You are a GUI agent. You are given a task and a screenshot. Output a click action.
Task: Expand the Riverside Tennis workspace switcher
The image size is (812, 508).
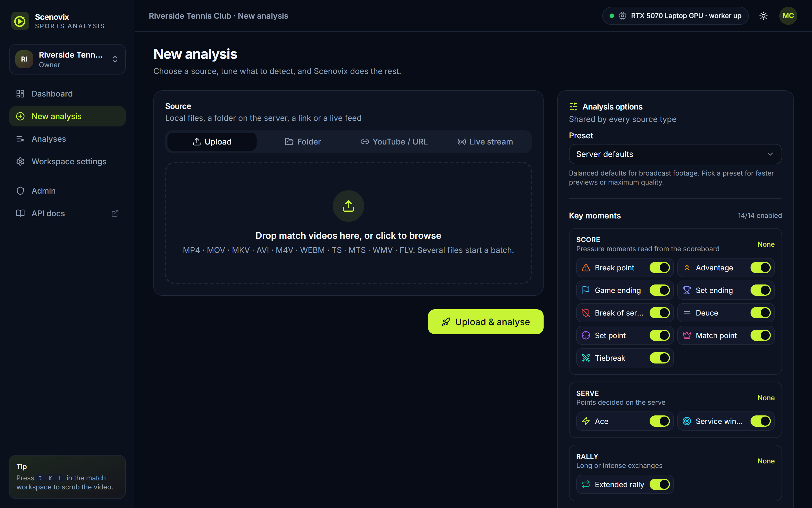[x=67, y=60]
